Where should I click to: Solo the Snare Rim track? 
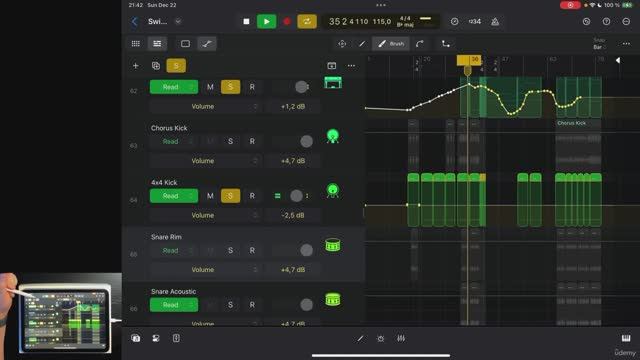click(231, 251)
